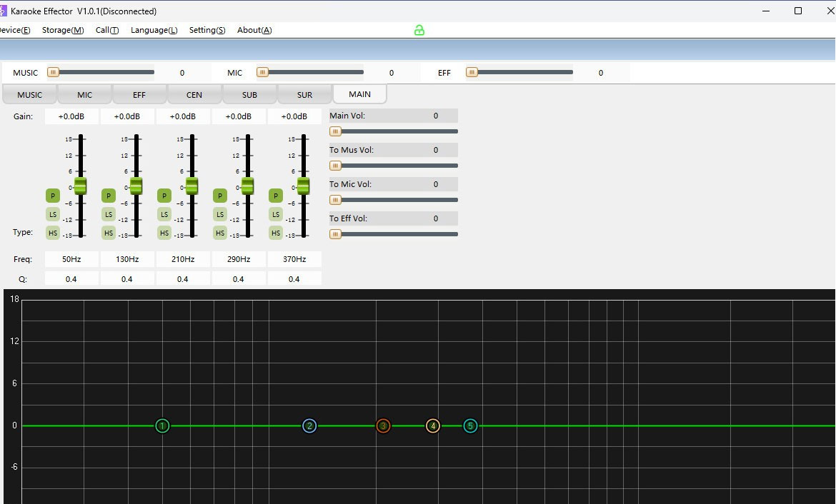Click the band 4 gain fader knob
The height and width of the screenshot is (504, 836).
click(248, 186)
